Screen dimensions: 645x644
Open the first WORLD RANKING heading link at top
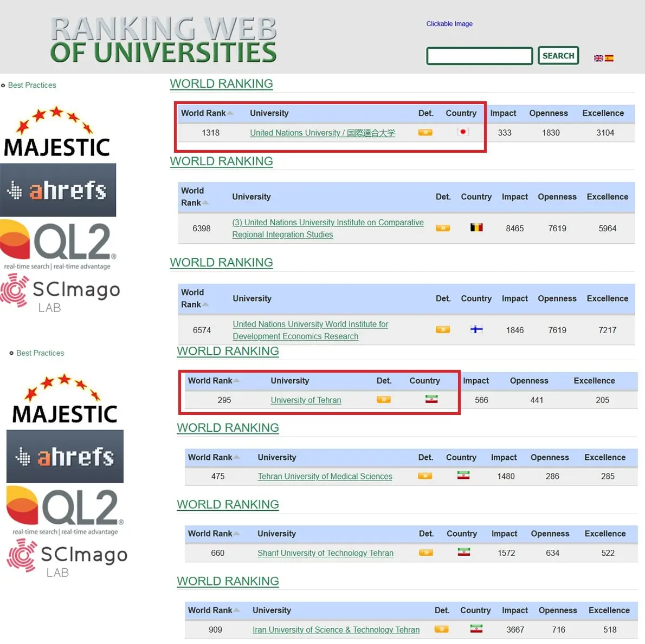[221, 84]
